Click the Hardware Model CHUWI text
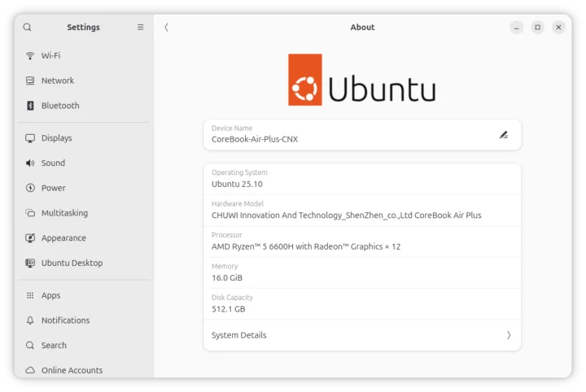Screen dimensions: 586x392 tap(347, 216)
